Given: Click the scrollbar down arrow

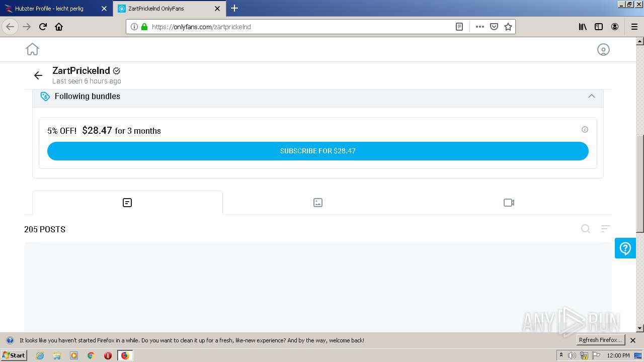Looking at the screenshot, I should pos(640,328).
